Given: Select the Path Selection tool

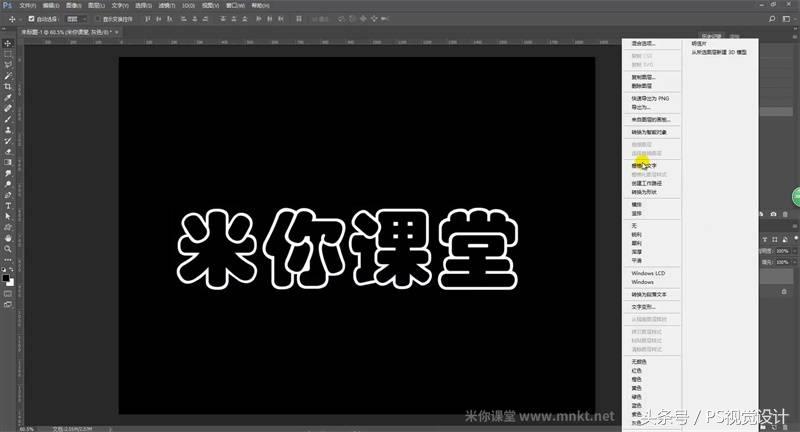Looking at the screenshot, I should pyautogui.click(x=8, y=216).
